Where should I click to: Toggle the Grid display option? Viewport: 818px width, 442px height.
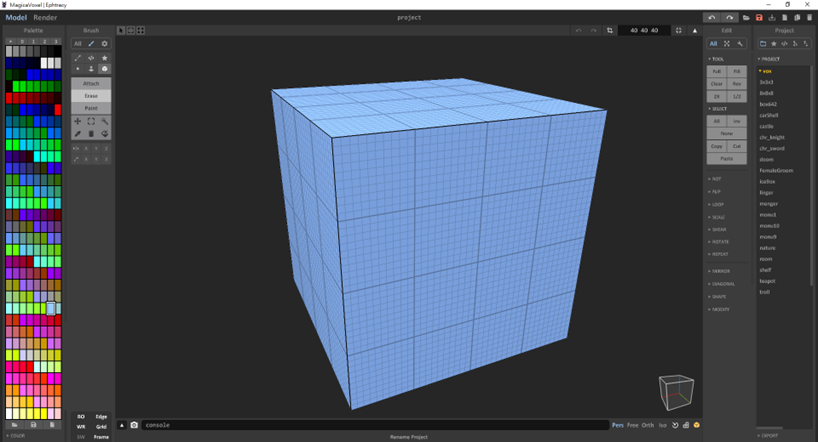click(101, 426)
